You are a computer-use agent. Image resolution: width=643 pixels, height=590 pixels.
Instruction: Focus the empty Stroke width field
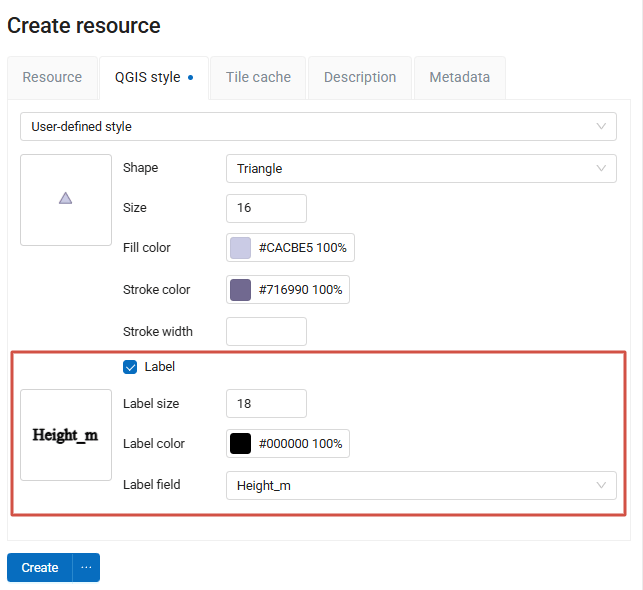(x=266, y=331)
